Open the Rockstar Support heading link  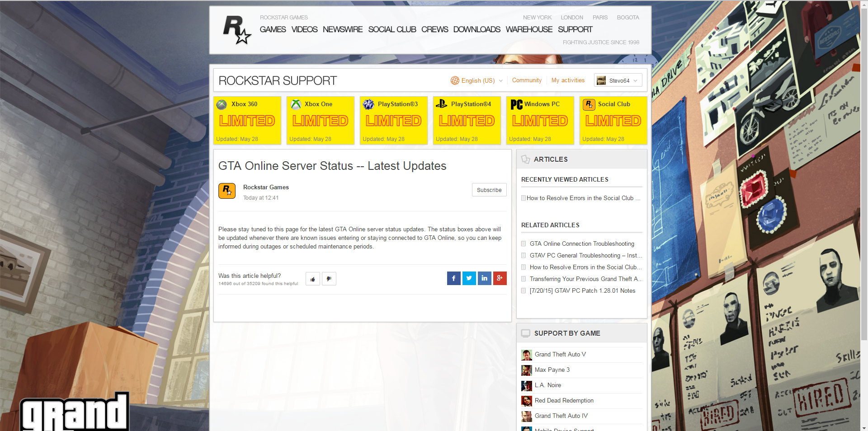tap(278, 81)
